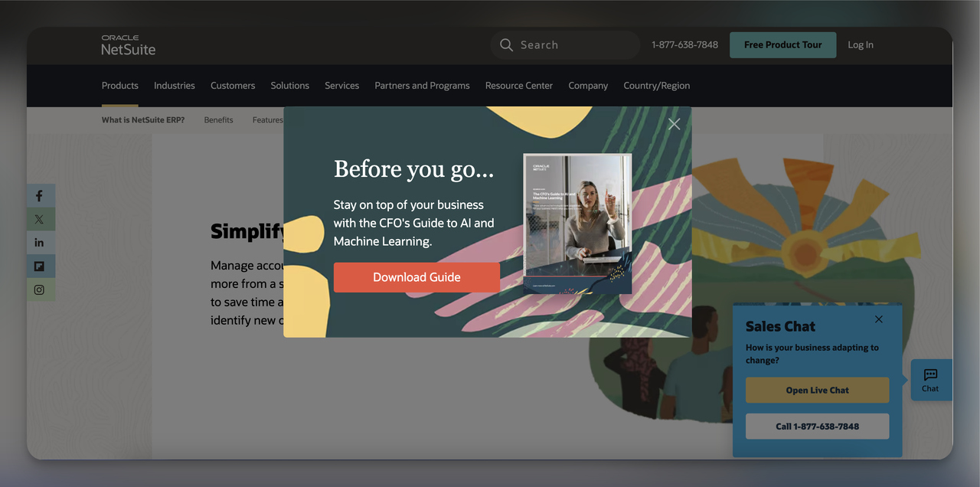980x487 pixels.
Task: Click the search magnifier icon
Action: coord(506,45)
